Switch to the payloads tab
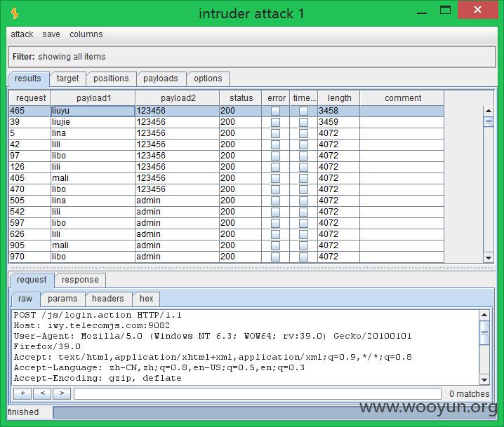The image size is (504, 427). pos(160,79)
